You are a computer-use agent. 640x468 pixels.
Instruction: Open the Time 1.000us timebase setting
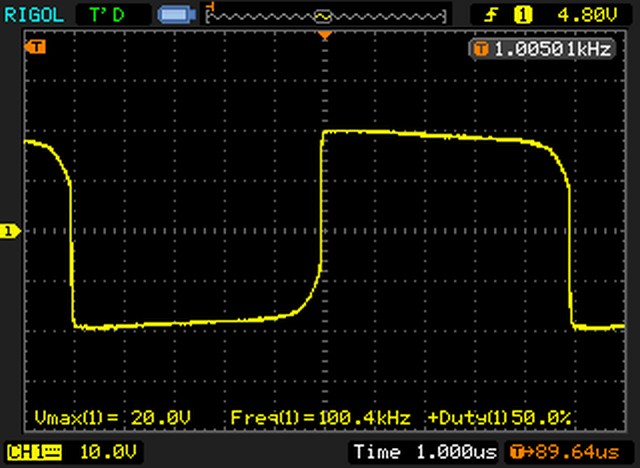(x=425, y=452)
